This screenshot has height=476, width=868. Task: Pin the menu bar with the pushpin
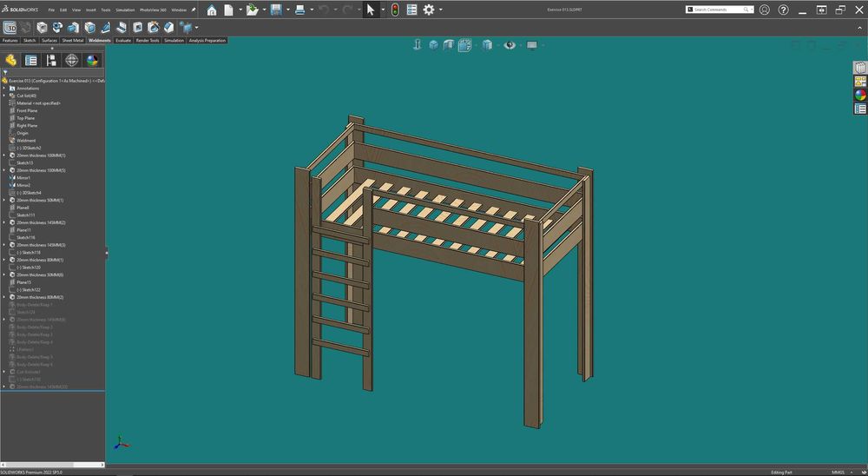tap(194, 10)
